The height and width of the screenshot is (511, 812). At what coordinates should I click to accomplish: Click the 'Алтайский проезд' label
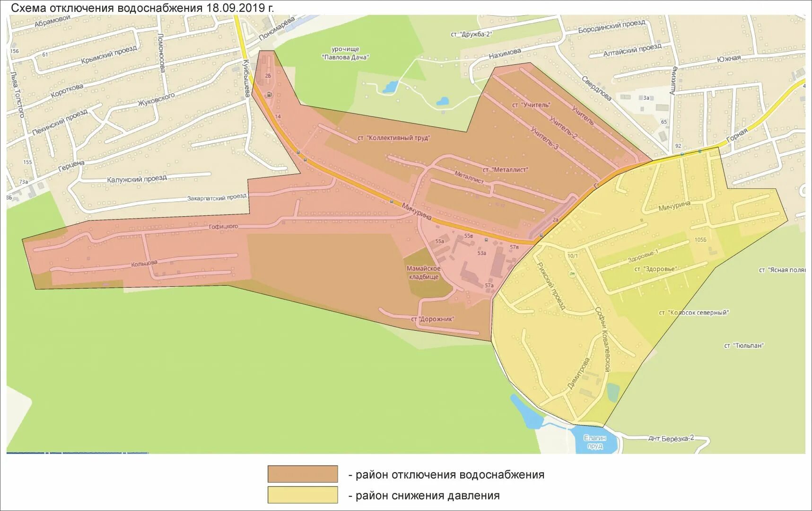(632, 50)
